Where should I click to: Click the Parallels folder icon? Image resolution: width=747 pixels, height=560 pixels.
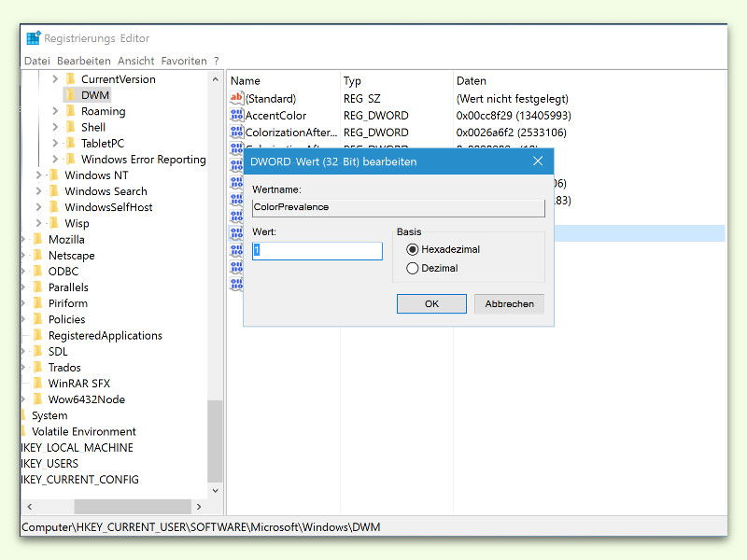point(38,287)
